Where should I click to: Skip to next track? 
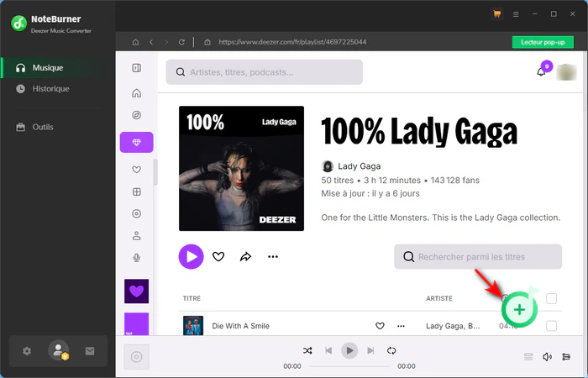[x=370, y=350]
